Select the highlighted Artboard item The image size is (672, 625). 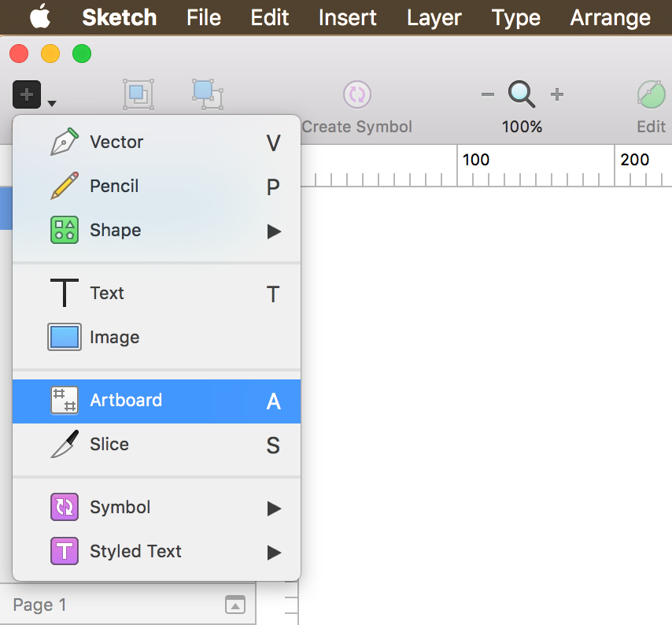[x=157, y=401]
